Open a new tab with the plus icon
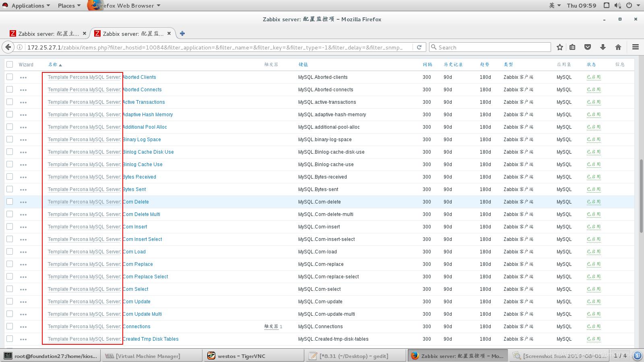The image size is (644, 362). point(182,33)
